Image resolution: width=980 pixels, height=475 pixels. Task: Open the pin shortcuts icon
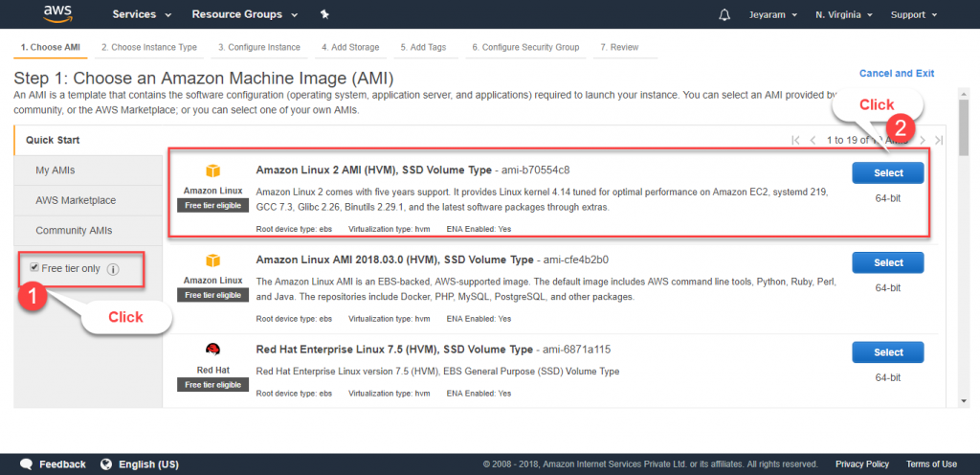click(x=324, y=14)
